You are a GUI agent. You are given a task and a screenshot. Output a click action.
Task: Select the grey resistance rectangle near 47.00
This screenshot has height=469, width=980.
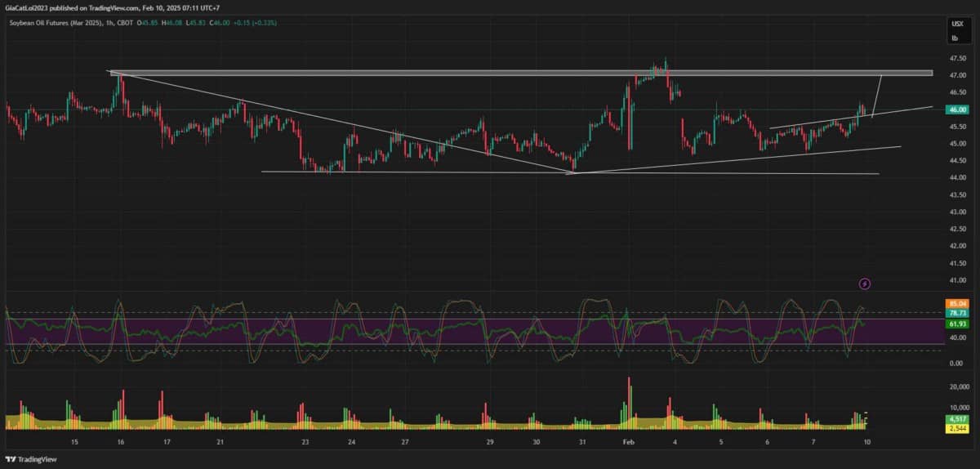point(521,74)
